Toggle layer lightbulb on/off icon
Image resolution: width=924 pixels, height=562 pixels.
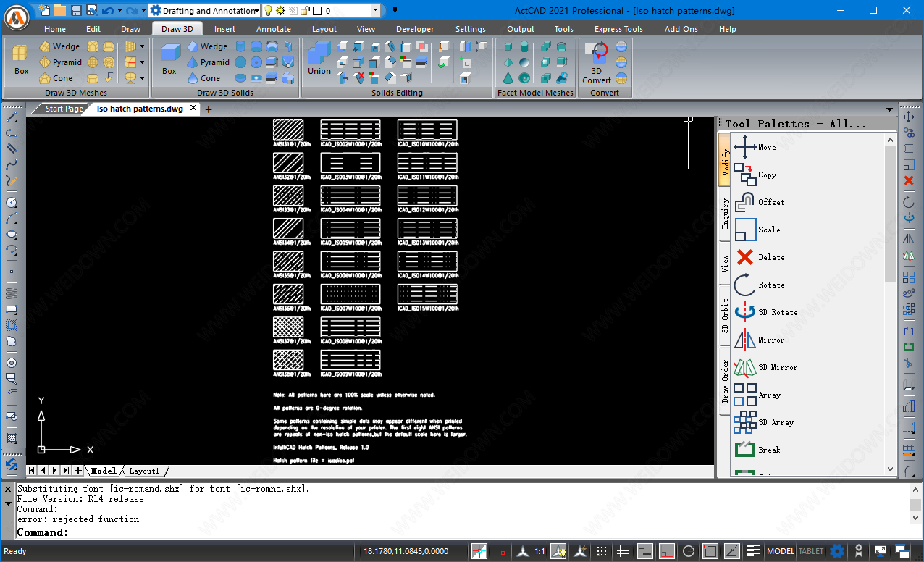pos(268,11)
